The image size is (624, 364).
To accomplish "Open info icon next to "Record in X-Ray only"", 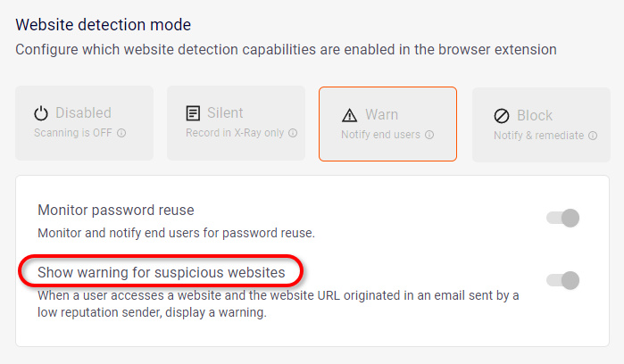I will [x=293, y=133].
